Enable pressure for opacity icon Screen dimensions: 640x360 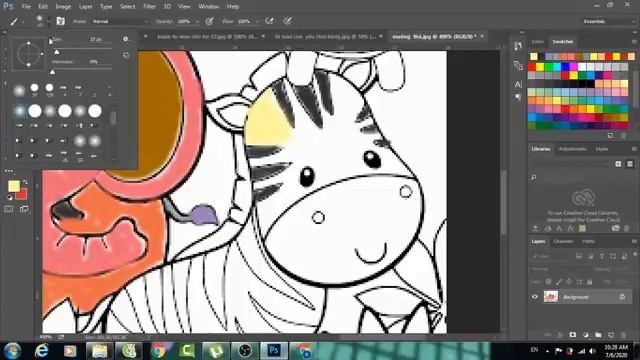coord(209,21)
